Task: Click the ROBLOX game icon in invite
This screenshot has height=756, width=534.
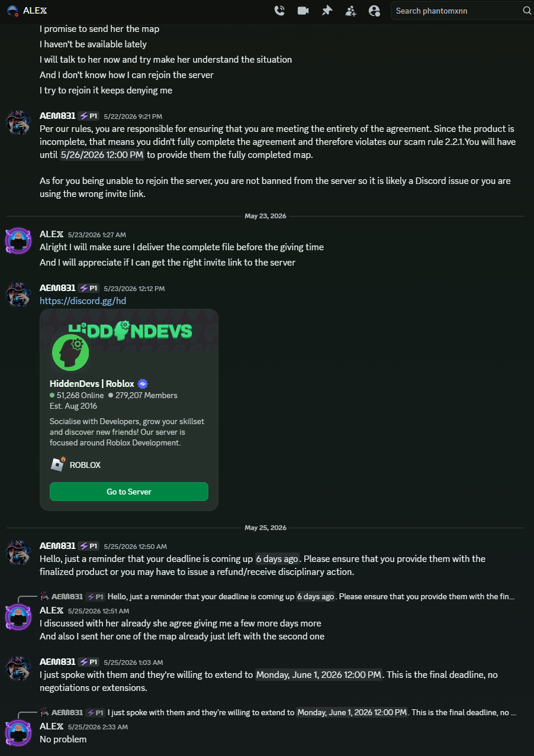Action: click(57, 464)
